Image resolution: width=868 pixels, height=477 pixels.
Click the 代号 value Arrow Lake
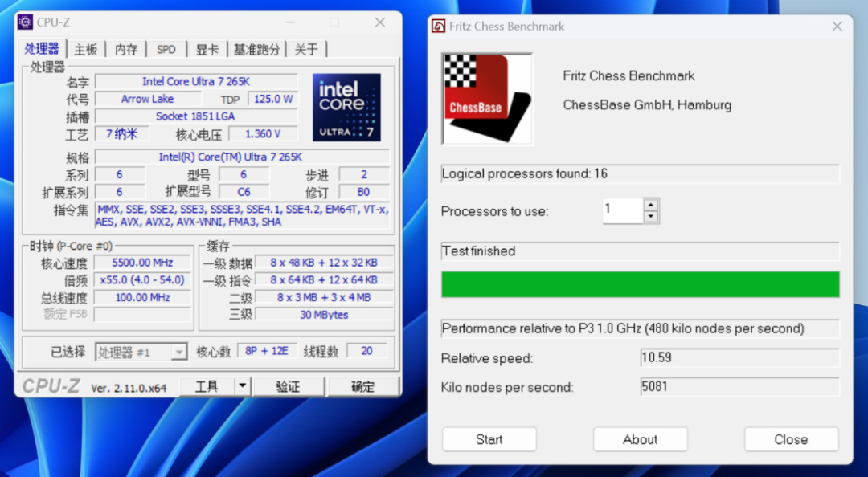point(147,99)
